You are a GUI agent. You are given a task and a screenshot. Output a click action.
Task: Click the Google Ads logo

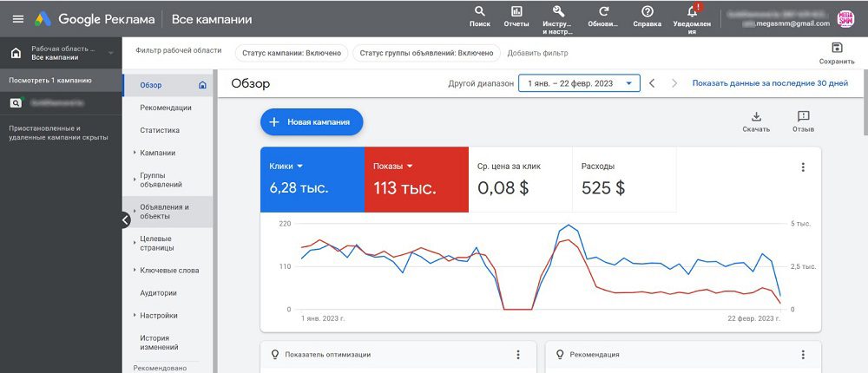coord(43,19)
